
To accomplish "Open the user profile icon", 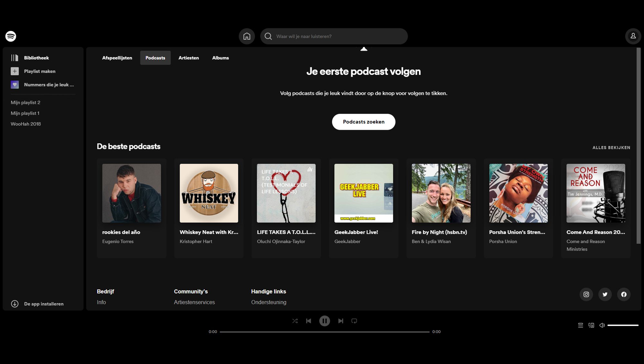I will coord(633,36).
